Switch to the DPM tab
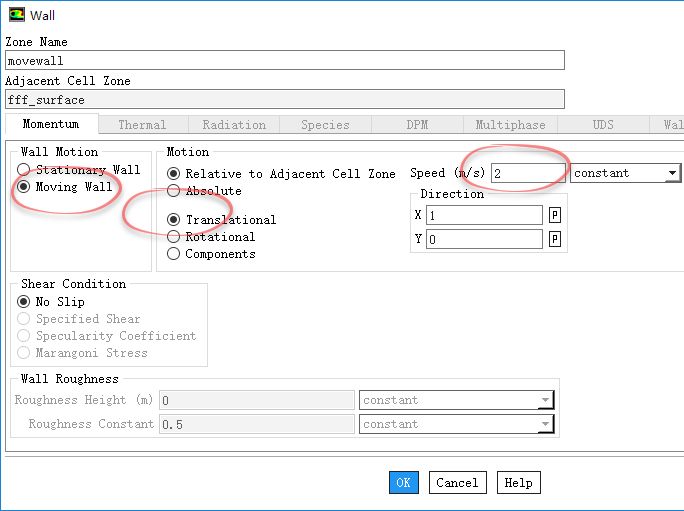This screenshot has width=684, height=511. (417, 125)
